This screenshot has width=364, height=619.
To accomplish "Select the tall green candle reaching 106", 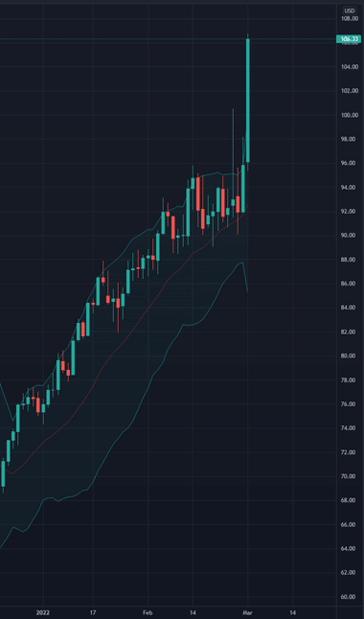I will tap(248, 101).
